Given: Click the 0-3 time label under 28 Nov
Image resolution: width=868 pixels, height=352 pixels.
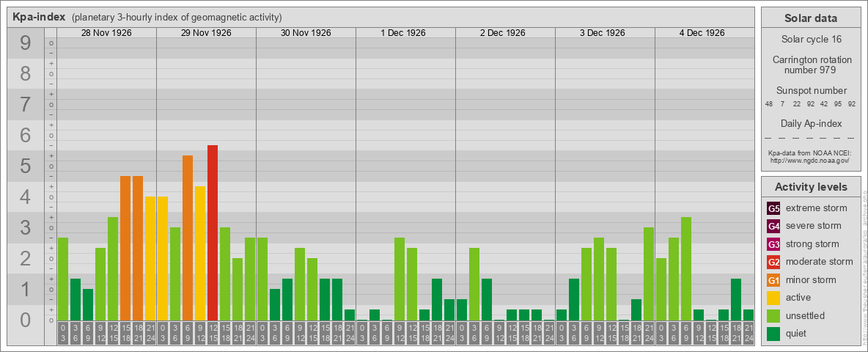Looking at the screenshot, I should (63, 334).
